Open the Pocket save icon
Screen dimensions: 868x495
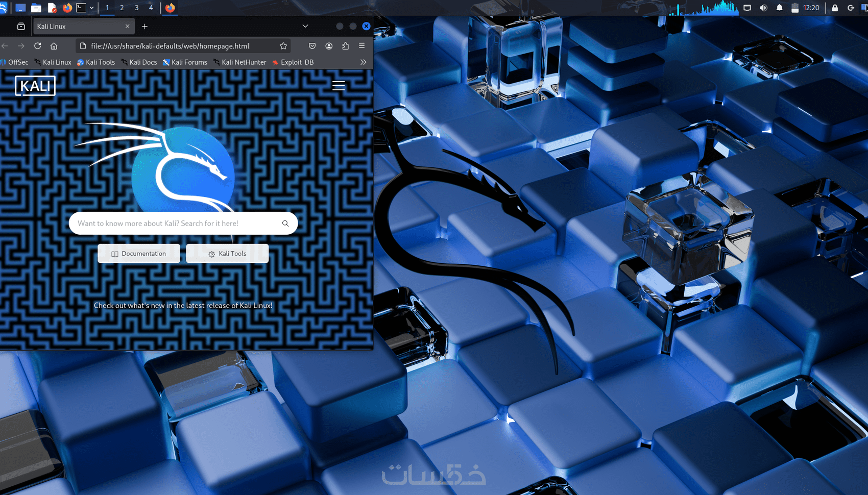(312, 46)
